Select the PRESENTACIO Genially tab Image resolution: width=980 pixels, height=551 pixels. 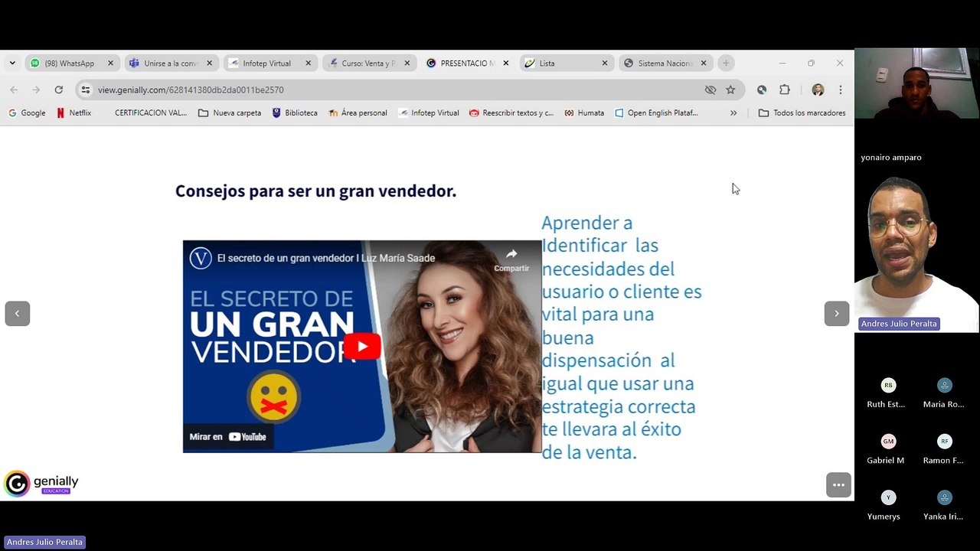467,64
